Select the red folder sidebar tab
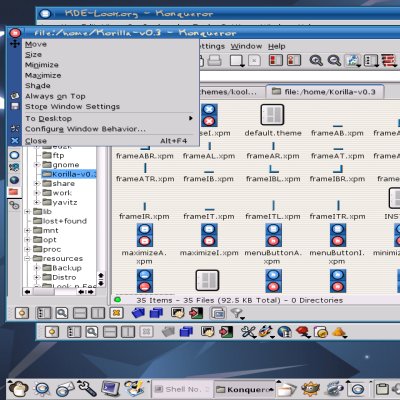 14,192
